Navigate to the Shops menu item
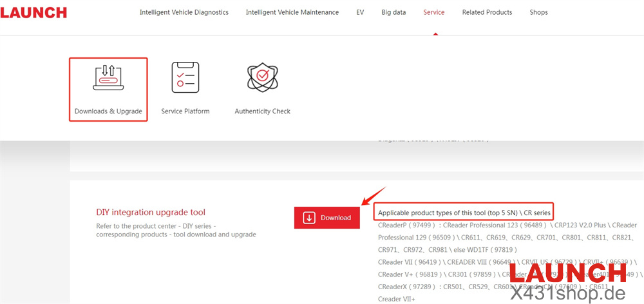The width and height of the screenshot is (644, 304). [538, 12]
